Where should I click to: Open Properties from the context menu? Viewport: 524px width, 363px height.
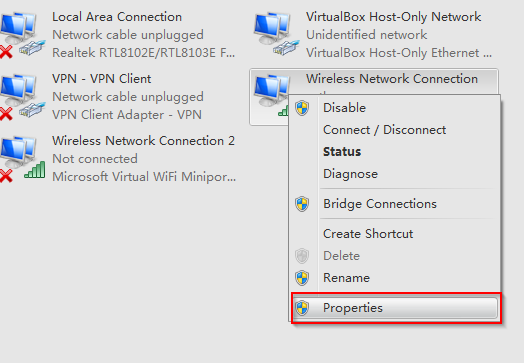(x=395, y=308)
